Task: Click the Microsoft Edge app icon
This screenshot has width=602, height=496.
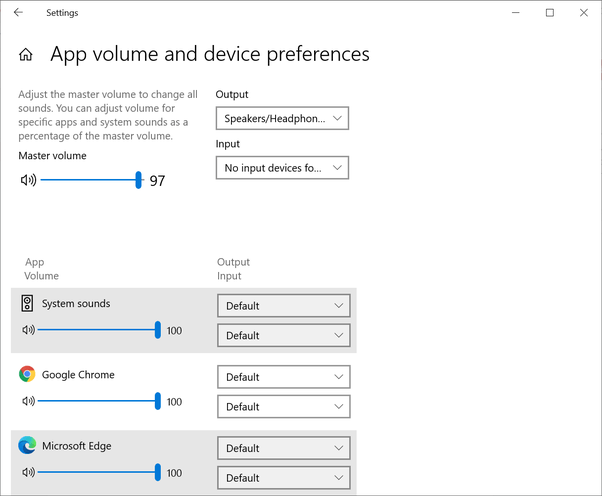Action: [27, 446]
